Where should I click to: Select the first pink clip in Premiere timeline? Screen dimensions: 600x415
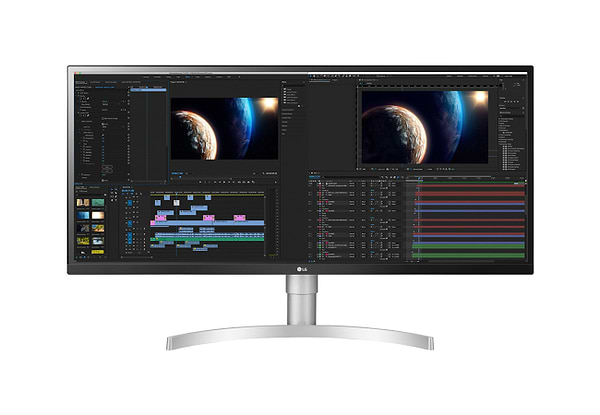pyautogui.click(x=158, y=217)
